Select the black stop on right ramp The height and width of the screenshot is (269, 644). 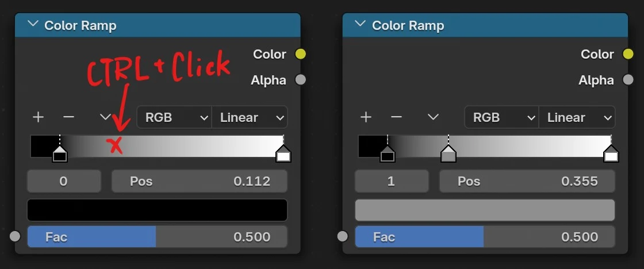pos(388,154)
